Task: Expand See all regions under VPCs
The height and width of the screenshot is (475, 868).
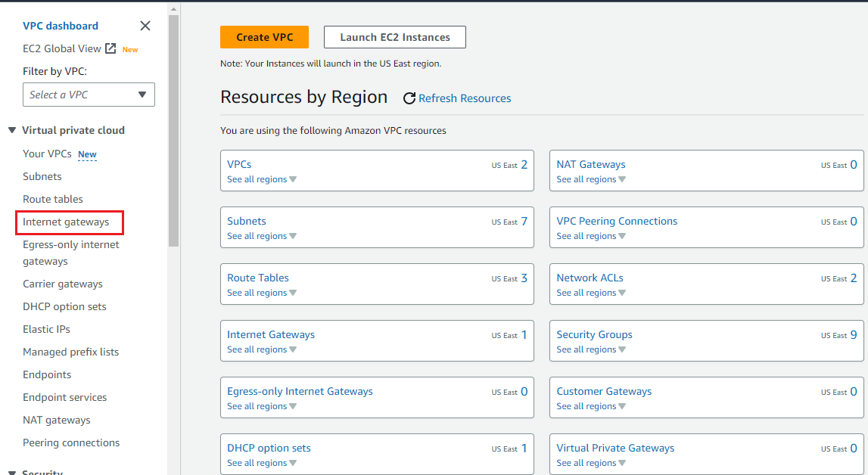Action: 262,179
